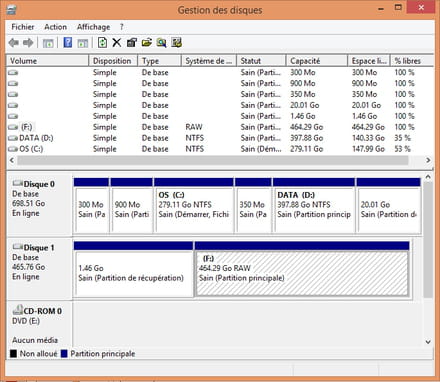440x382 pixels.
Task: Click the magnifier search toolbar icon
Action: 162,43
